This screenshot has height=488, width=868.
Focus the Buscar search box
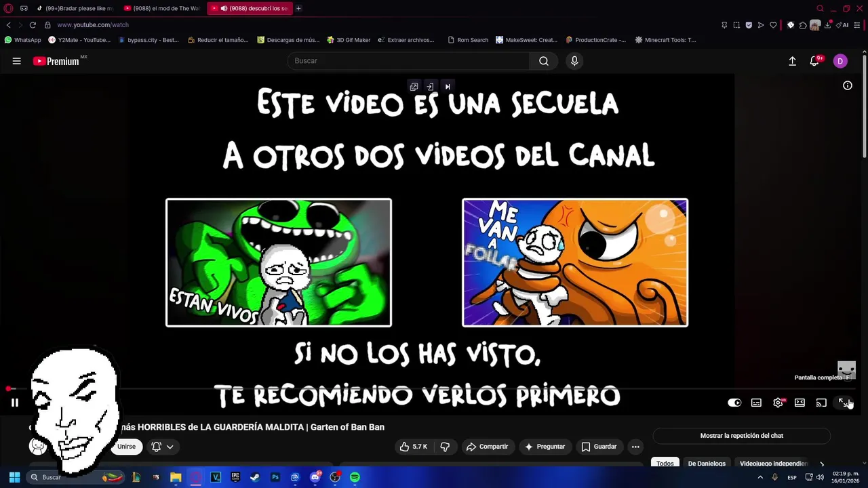coord(408,61)
